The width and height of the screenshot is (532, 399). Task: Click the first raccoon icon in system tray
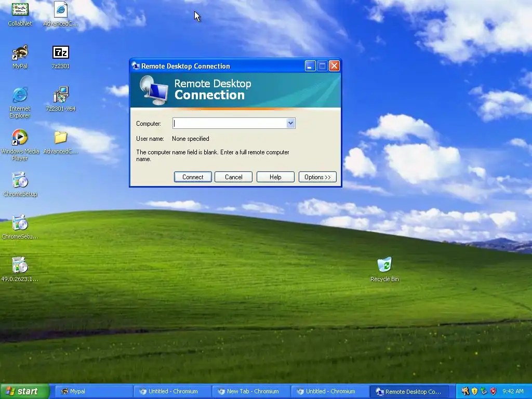[465, 391]
